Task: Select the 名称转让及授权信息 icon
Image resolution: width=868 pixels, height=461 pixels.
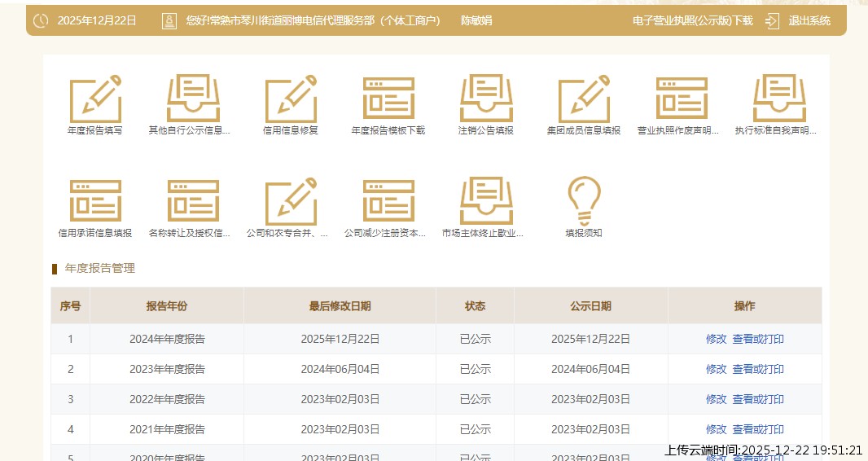Action: pos(193,201)
